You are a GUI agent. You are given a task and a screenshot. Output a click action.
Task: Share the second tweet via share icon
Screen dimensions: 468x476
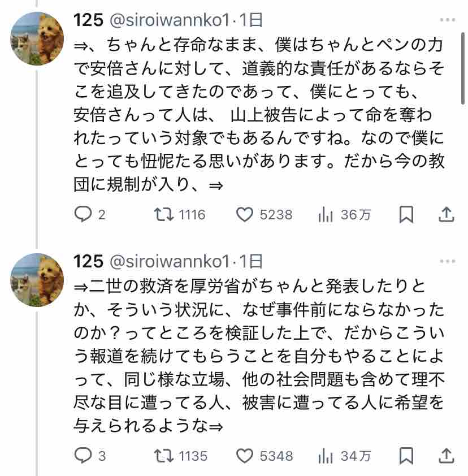(446, 455)
